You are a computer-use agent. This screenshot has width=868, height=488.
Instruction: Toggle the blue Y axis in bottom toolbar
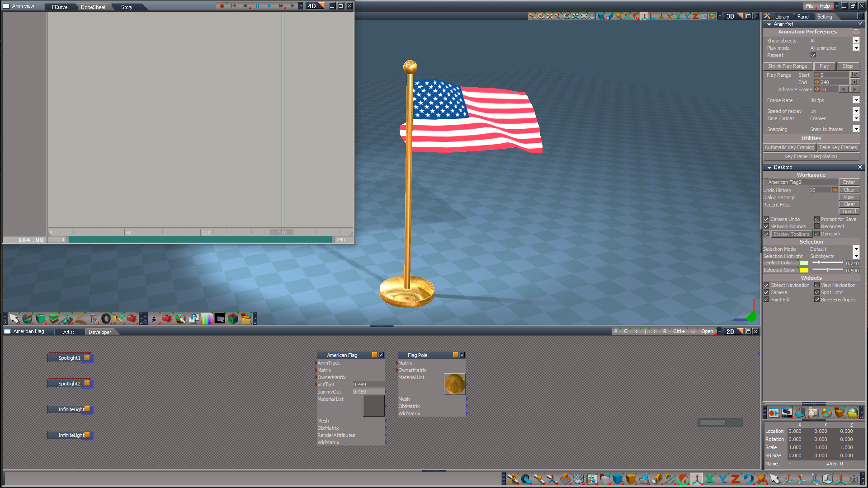click(722, 479)
